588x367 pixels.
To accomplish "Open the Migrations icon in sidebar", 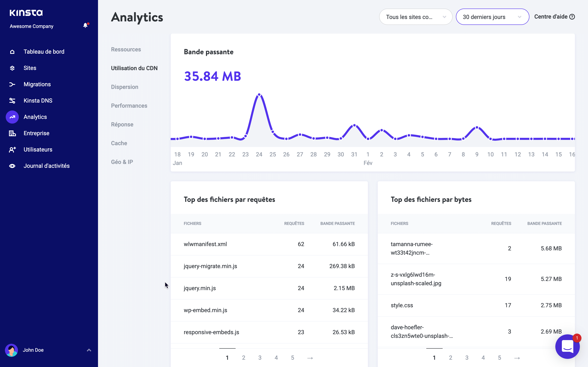I will 12,84.
